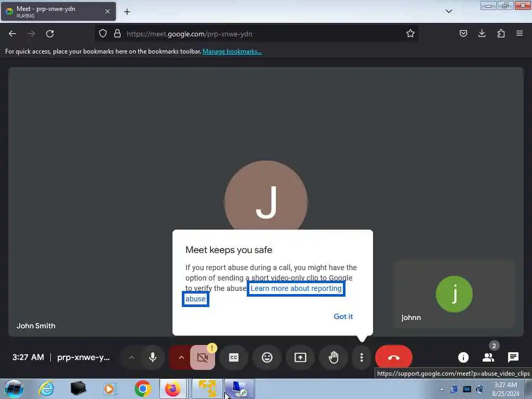Expand video settings chevron beside camera
Screen dimensions: 532x399
click(181, 357)
